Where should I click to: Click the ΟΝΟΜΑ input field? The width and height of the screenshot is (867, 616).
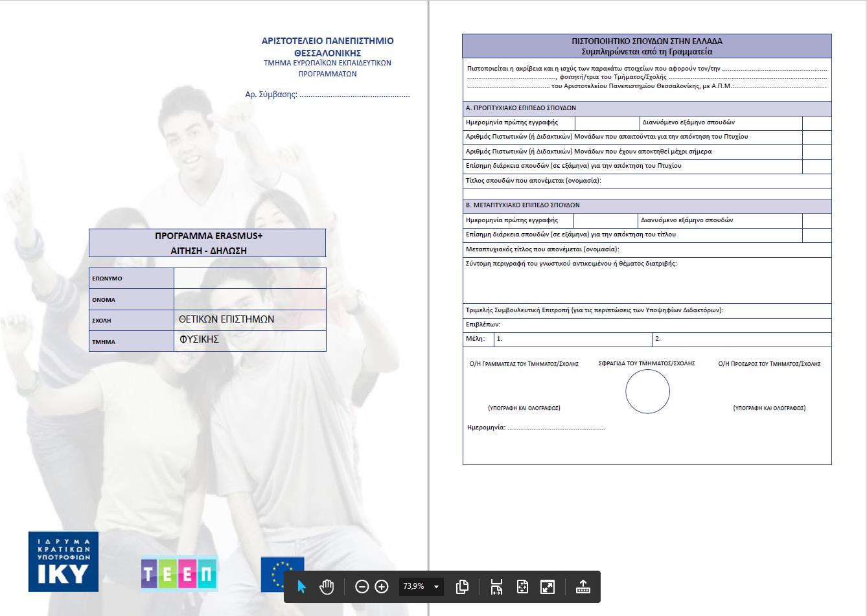click(x=249, y=299)
